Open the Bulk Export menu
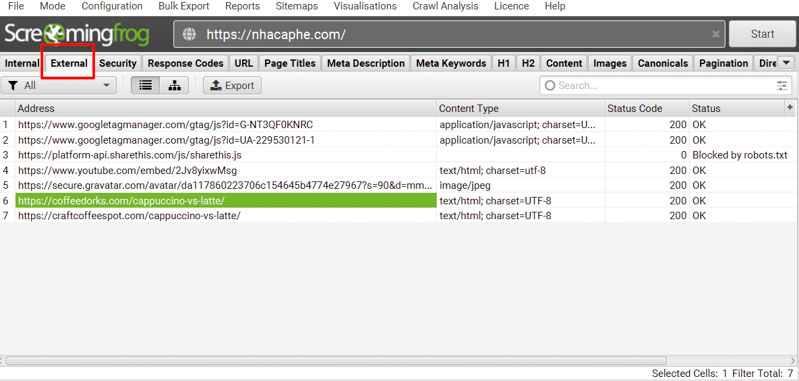Screen dimensions: 799x381 pyautogui.click(x=183, y=6)
